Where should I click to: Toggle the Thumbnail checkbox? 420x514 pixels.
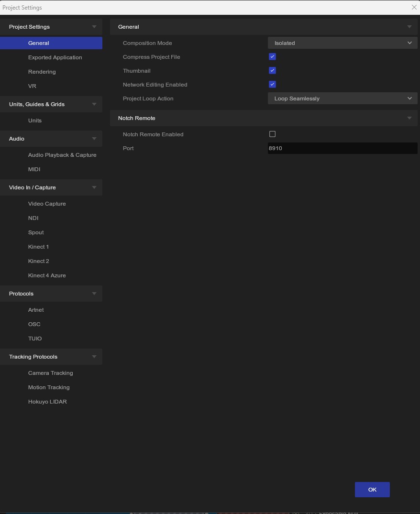[272, 71]
